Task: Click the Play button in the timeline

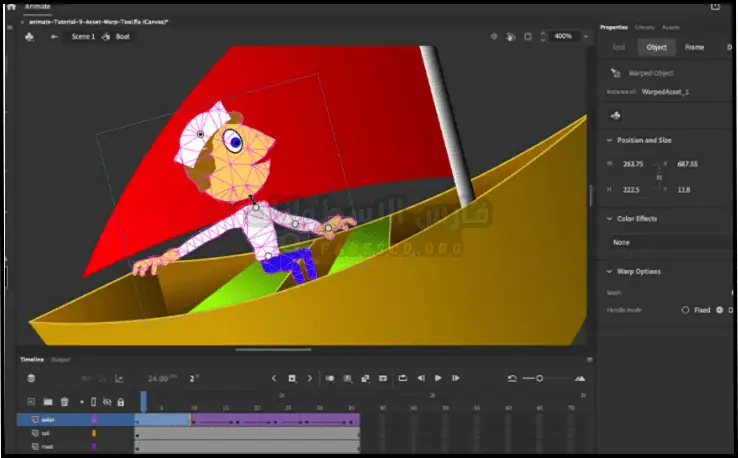Action: click(437, 378)
